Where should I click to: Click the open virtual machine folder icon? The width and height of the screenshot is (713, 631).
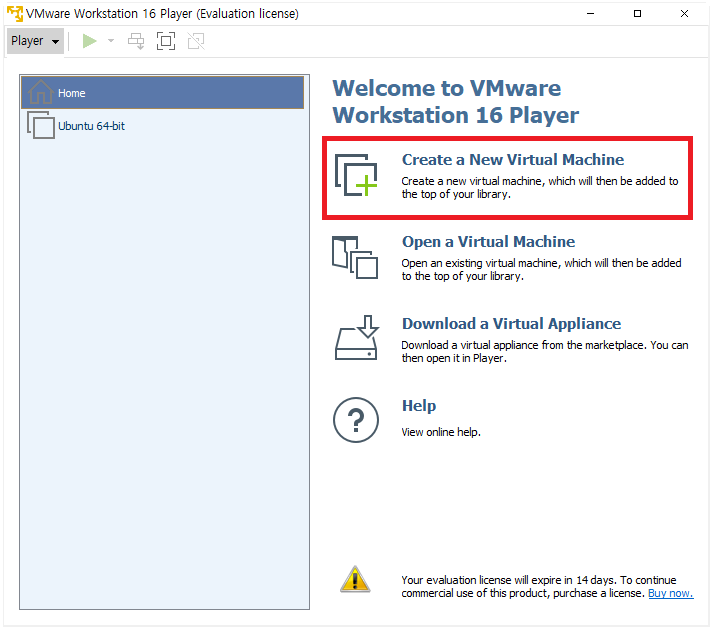(355, 257)
